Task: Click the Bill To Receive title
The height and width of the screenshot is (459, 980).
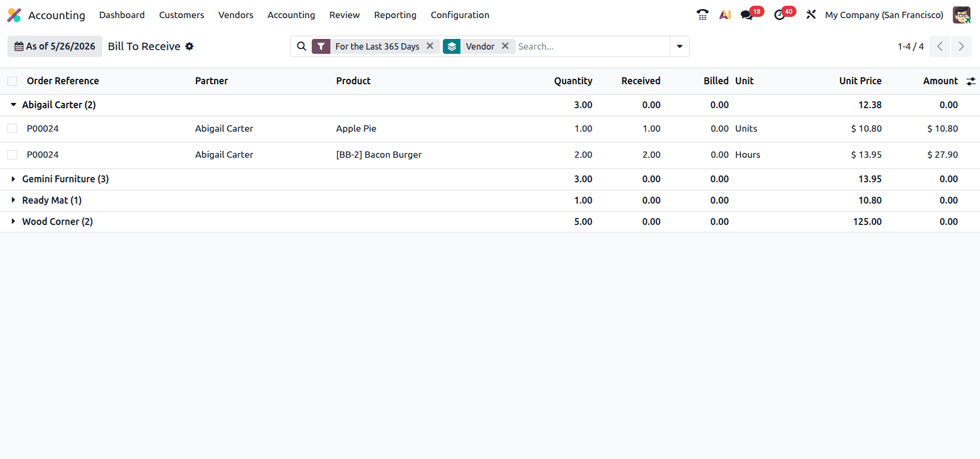Action: pos(144,46)
